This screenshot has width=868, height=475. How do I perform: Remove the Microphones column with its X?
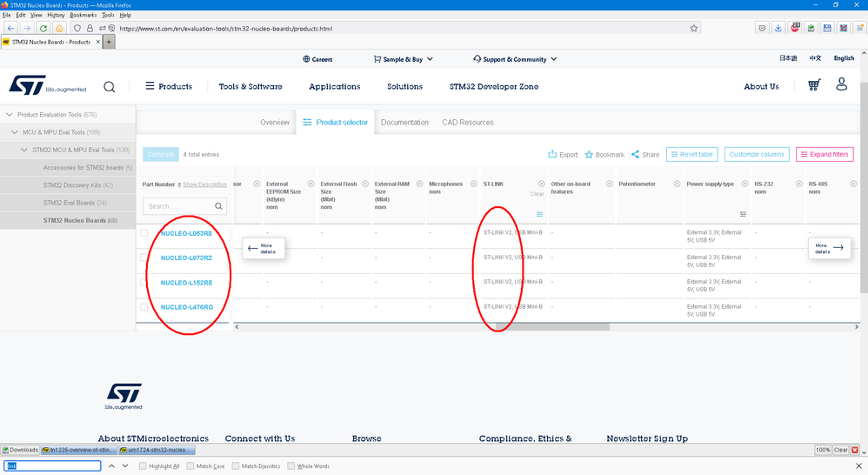(x=474, y=184)
